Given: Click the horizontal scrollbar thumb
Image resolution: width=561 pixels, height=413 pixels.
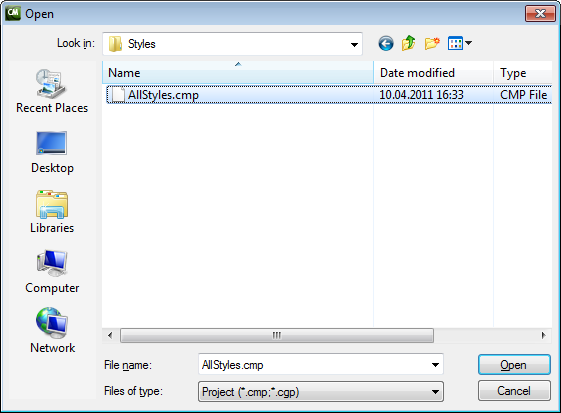Looking at the screenshot, I should click(277, 336).
